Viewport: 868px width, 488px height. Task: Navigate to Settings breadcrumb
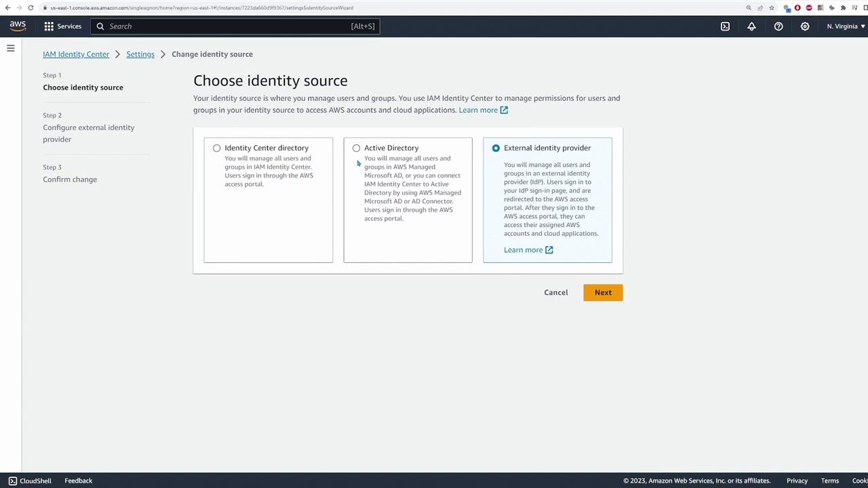140,54
